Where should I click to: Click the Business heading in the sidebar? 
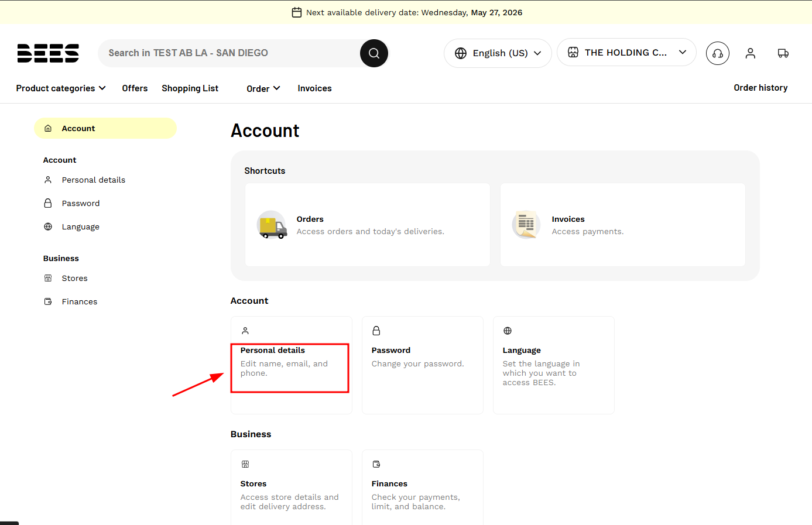[61, 258]
